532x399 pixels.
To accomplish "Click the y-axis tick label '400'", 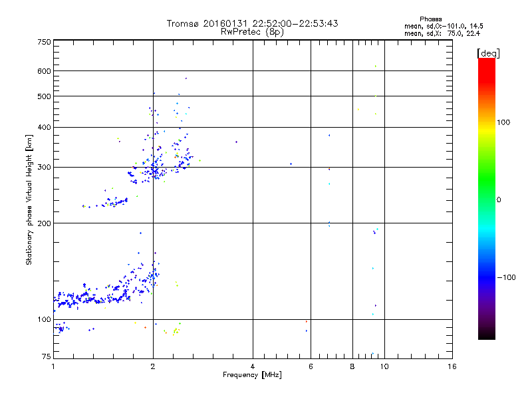I will click(44, 127).
